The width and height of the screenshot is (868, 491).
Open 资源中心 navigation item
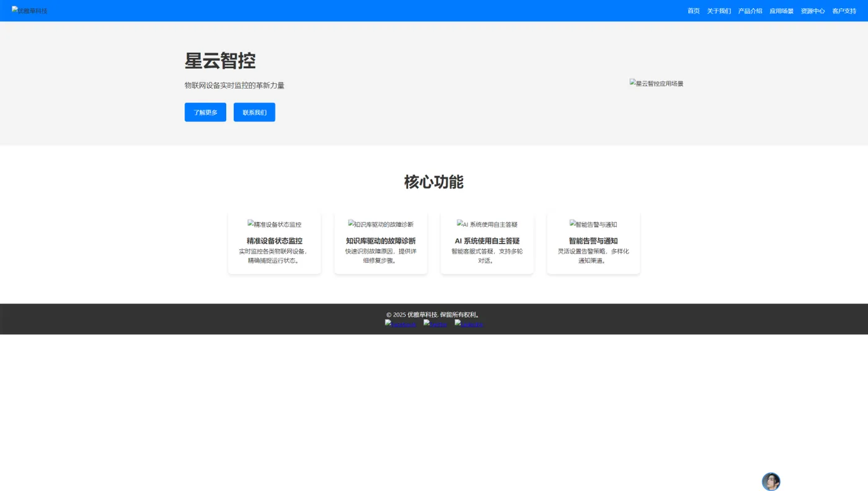click(x=813, y=11)
